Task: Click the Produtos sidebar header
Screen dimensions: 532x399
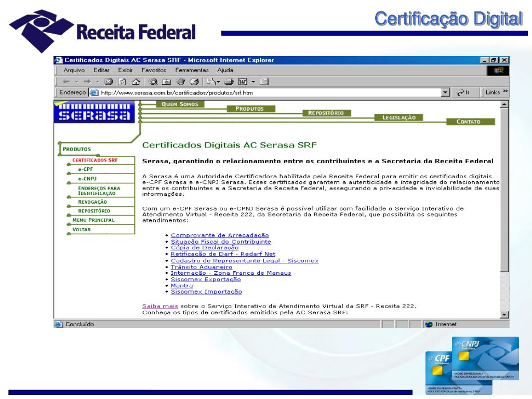Action: coord(77,149)
